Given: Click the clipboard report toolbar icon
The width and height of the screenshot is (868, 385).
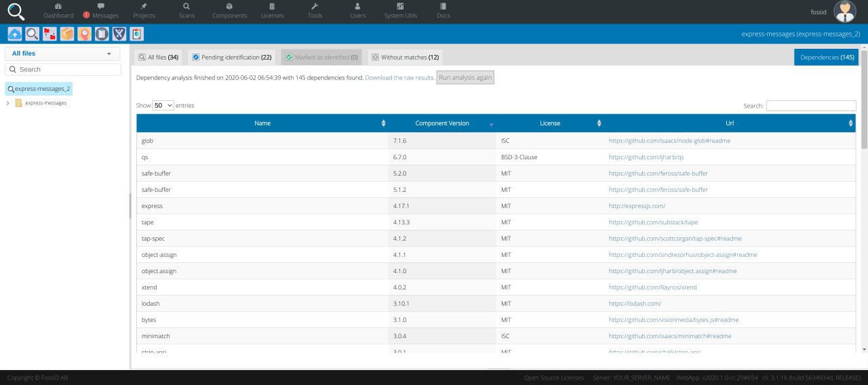Looking at the screenshot, I should point(136,34).
